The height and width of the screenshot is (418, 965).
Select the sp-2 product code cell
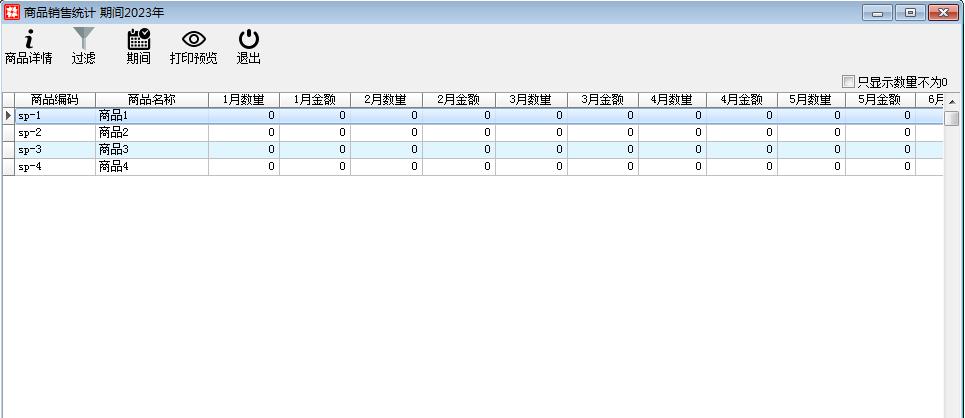pyautogui.click(x=55, y=133)
